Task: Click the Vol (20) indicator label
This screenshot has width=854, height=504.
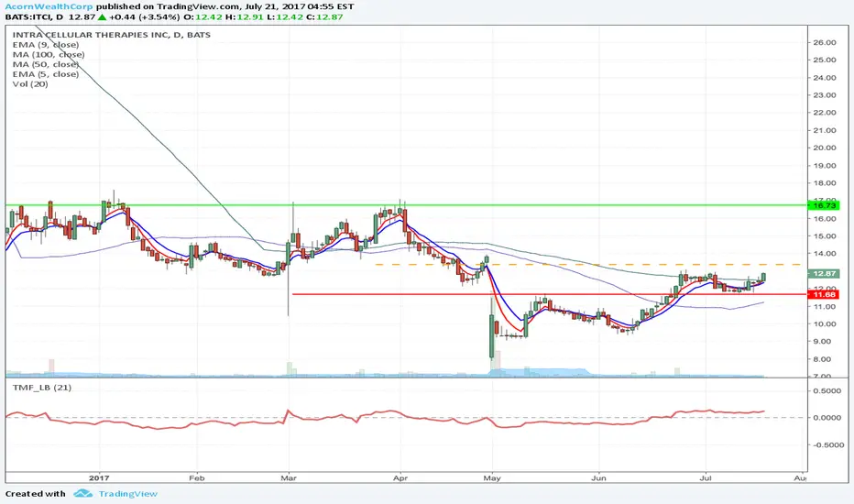Action: coord(30,84)
